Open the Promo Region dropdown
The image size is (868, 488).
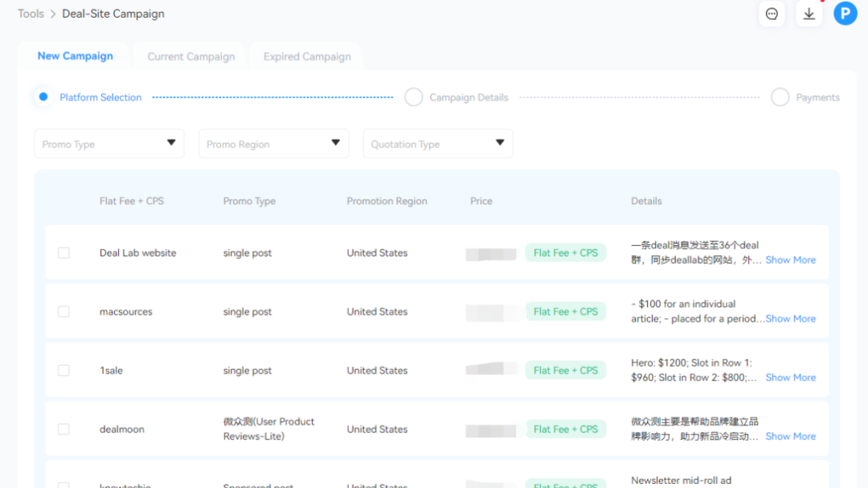(x=273, y=144)
